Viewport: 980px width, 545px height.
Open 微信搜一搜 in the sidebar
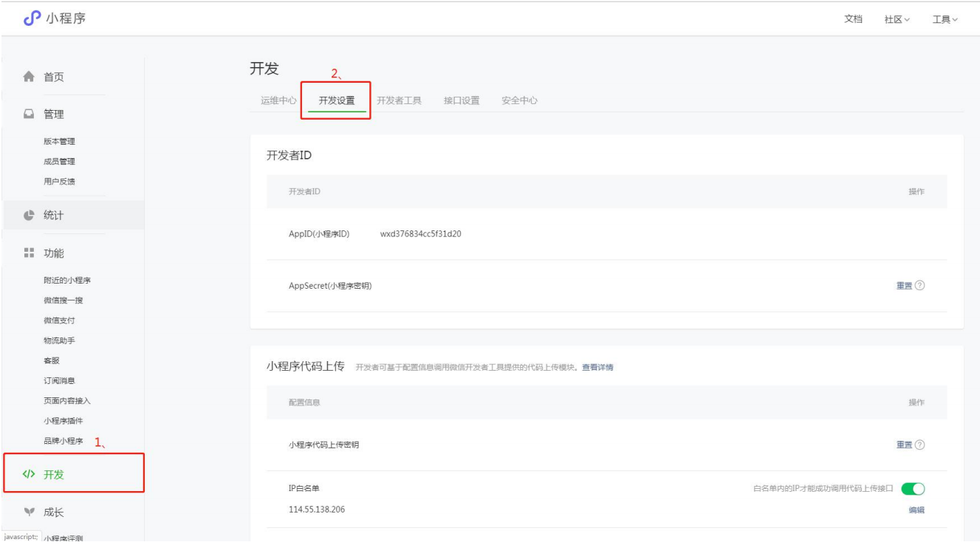64,301
